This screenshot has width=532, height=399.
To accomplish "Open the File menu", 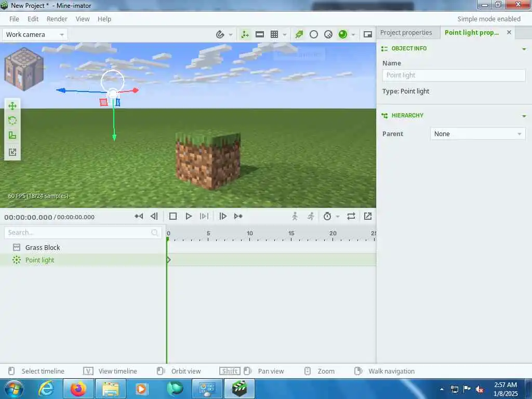I will click(x=14, y=19).
